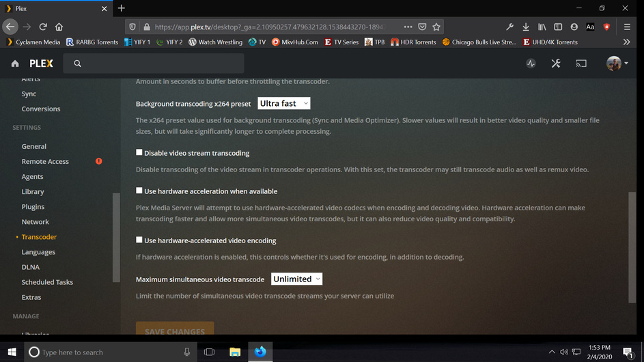Click the Plex search magnifier icon
This screenshot has height=362, width=644.
[78, 64]
